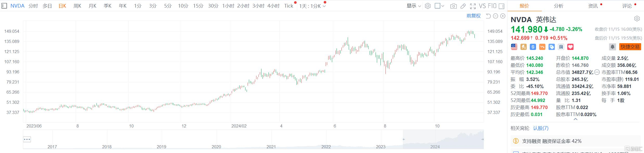Click the 快捷交易 quick trade button
The image size is (644, 153).
tap(630, 47)
